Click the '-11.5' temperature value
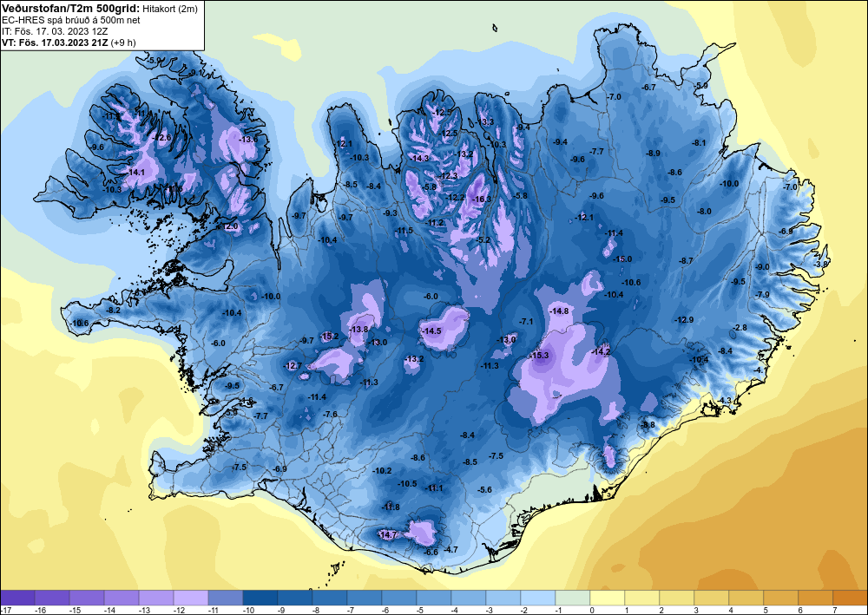The width and height of the screenshot is (868, 615). pyautogui.click(x=404, y=230)
